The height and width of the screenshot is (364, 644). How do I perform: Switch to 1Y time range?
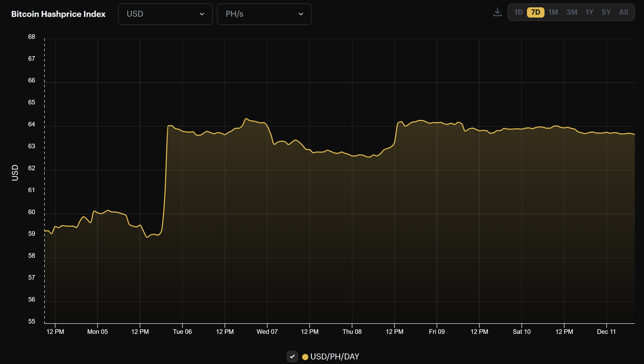(589, 12)
